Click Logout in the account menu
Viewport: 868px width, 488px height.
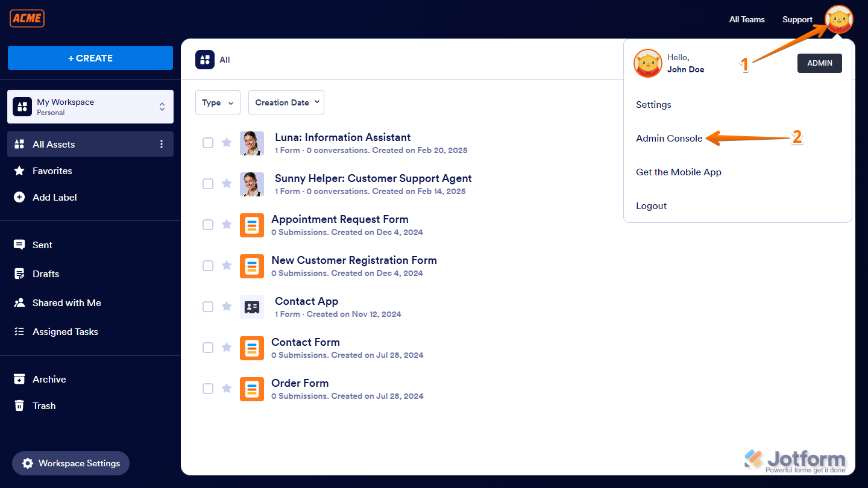tap(651, 205)
